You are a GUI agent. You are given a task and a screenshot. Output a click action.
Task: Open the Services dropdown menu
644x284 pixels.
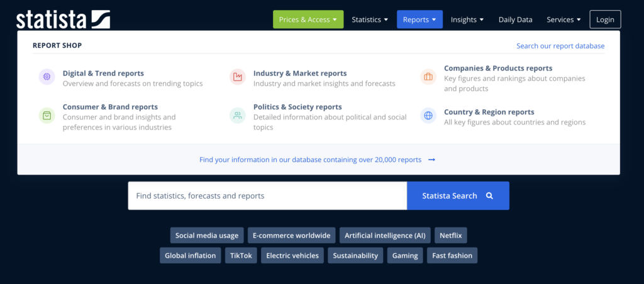coord(563,19)
